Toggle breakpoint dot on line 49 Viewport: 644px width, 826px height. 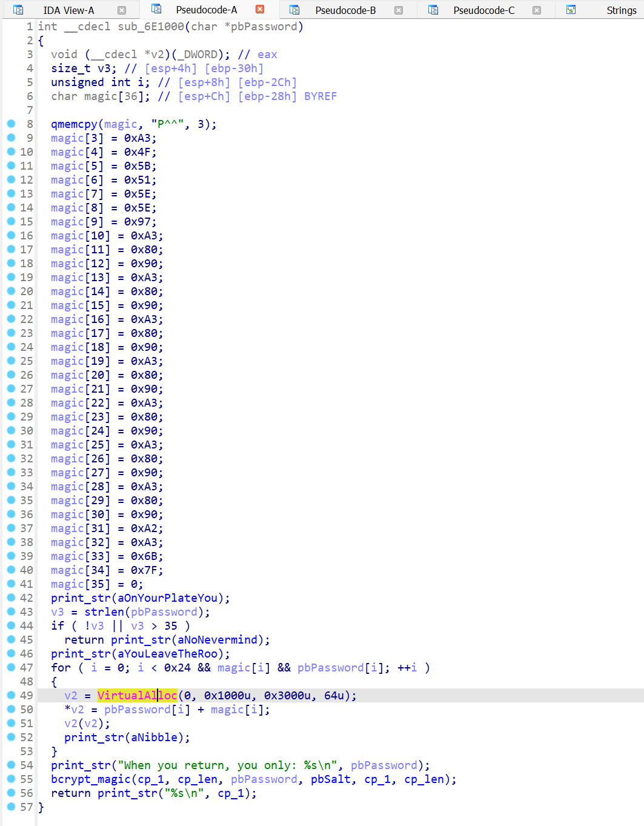point(11,695)
